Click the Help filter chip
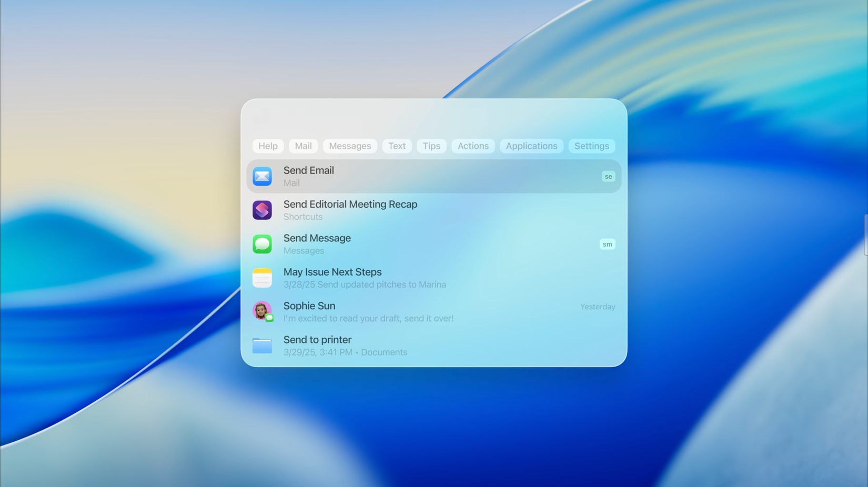 [268, 146]
